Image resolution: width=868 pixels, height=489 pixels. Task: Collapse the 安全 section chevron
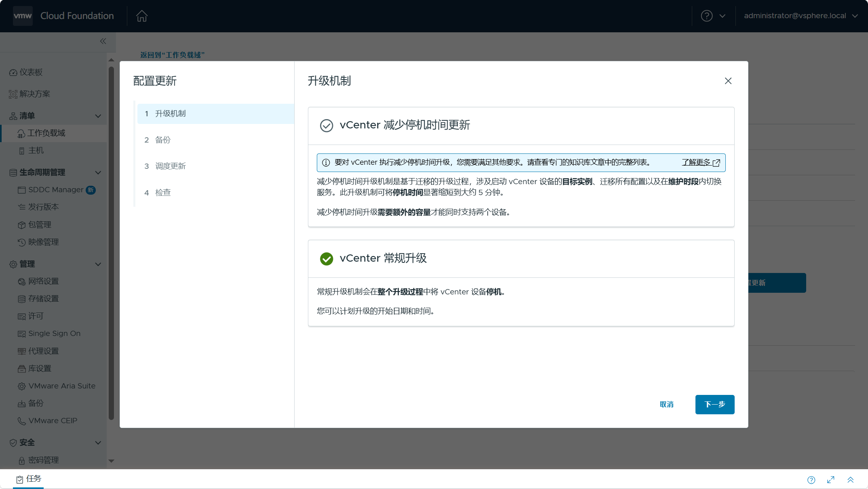(98, 443)
